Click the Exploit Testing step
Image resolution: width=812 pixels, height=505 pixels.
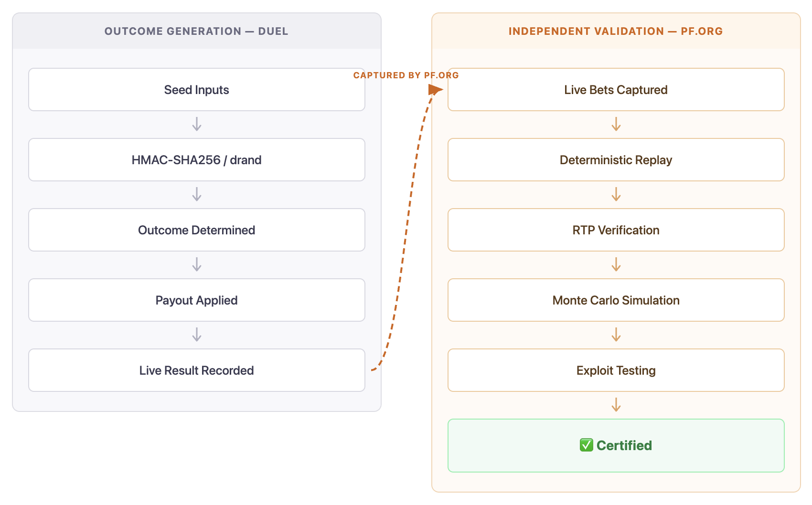click(x=616, y=370)
